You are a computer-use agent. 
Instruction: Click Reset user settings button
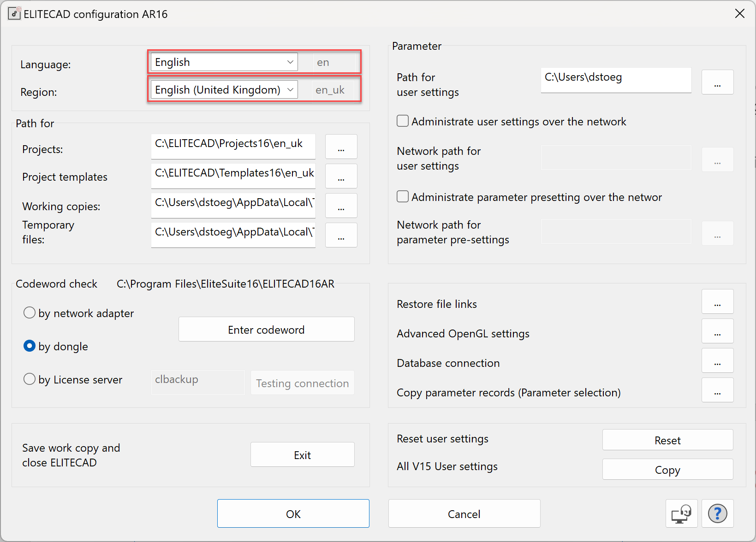[668, 440]
